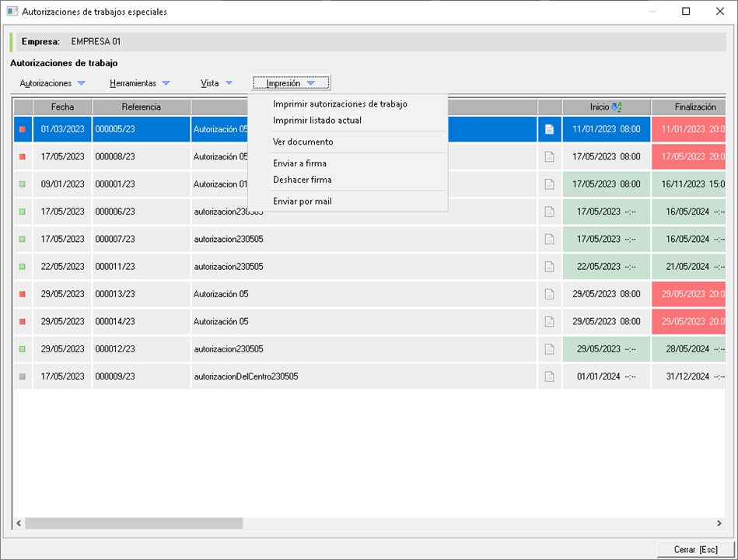Image resolution: width=738 pixels, height=560 pixels.
Task: Click the Fecha column header
Action: click(x=62, y=107)
